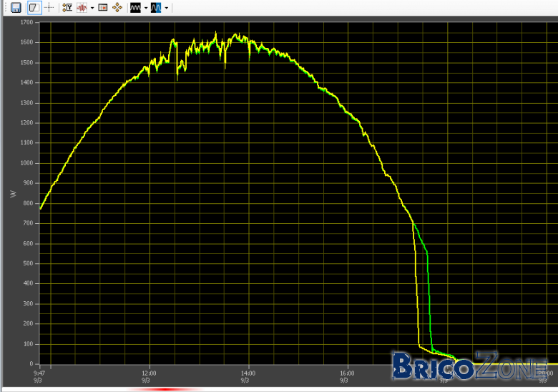Open dropdown arrow next to red waveform icon
The width and height of the screenshot is (558, 392).
coord(92,8)
